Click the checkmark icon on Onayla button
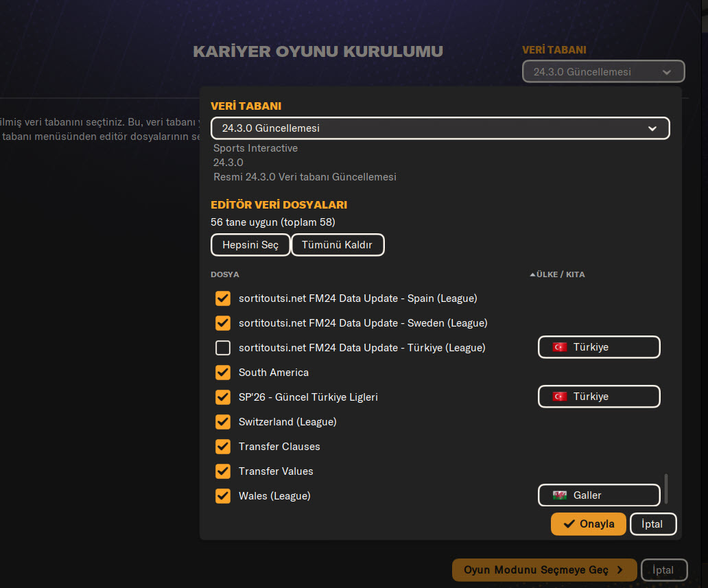Viewport: 708px width, 588px height. point(569,524)
